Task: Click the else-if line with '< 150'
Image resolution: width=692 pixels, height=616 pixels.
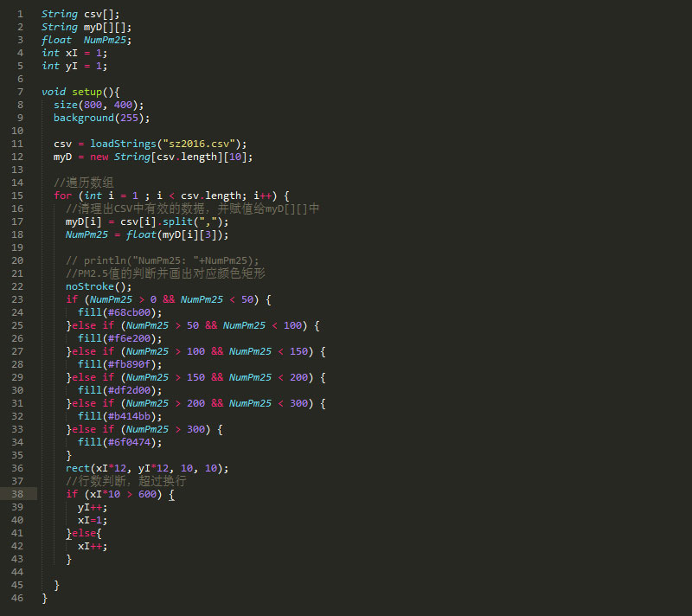Action: coord(195,351)
